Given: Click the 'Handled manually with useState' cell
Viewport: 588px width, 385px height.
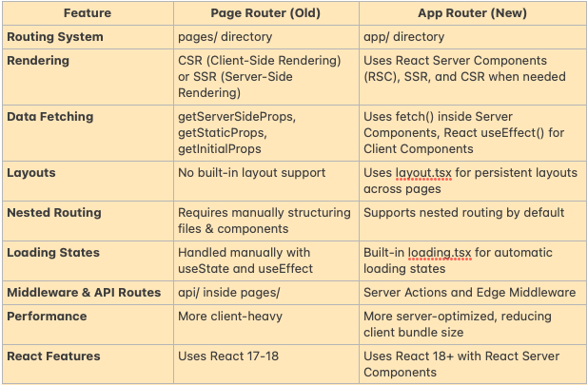Looking at the screenshot, I should 265,260.
